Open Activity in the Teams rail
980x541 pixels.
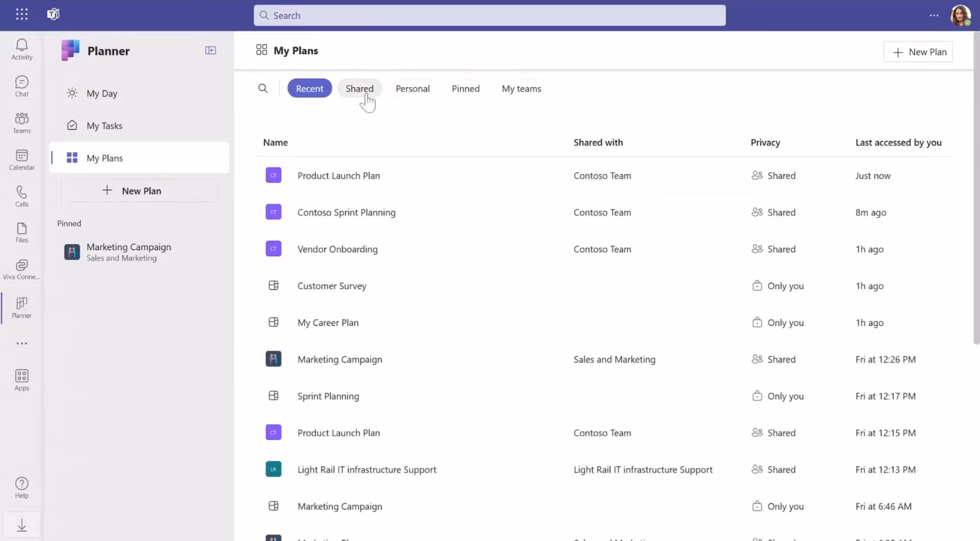tap(22, 50)
